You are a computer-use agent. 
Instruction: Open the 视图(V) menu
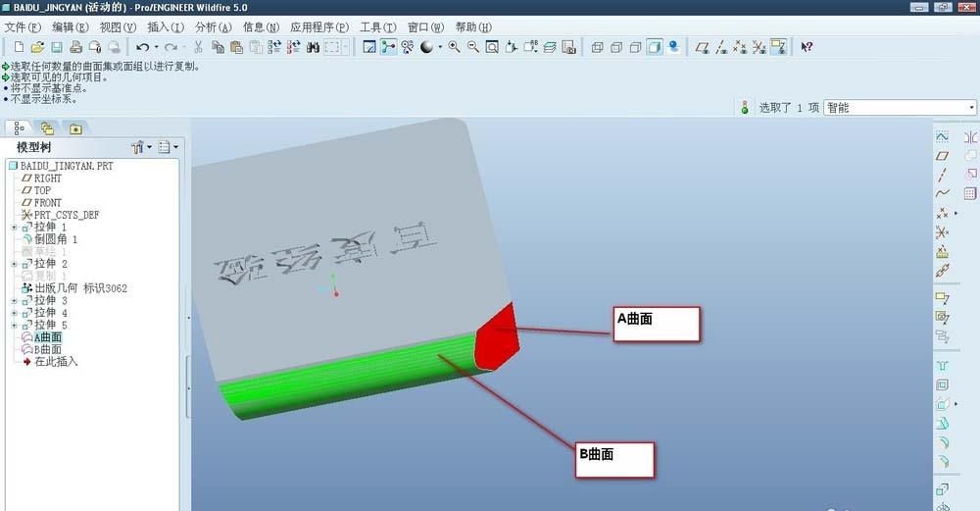[x=119, y=27]
